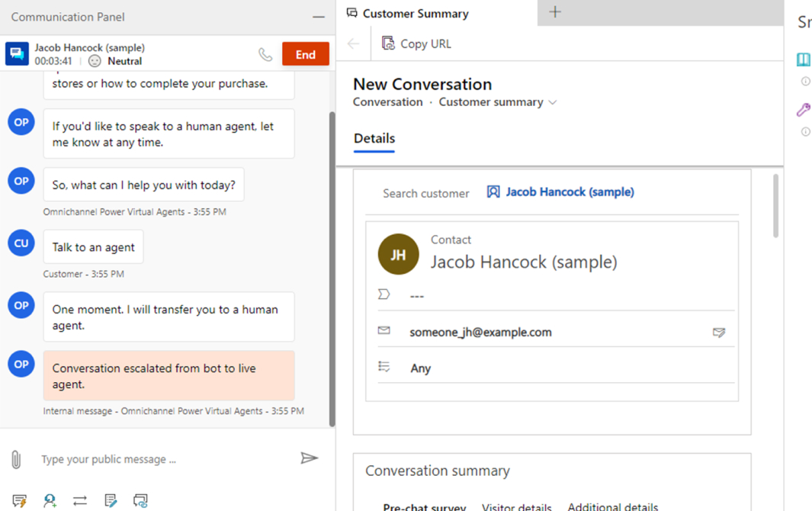This screenshot has height=511, width=812.
Task: Switch to the Details tab
Action: pyautogui.click(x=374, y=139)
